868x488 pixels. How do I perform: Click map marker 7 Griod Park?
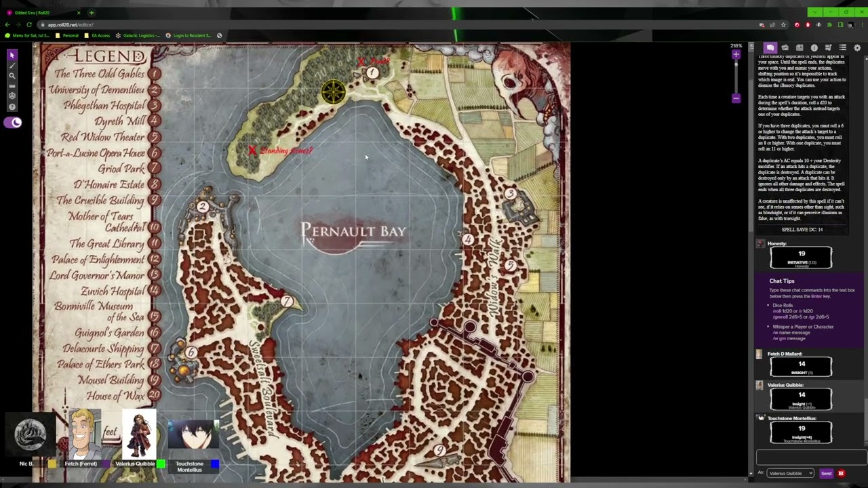pyautogui.click(x=288, y=300)
